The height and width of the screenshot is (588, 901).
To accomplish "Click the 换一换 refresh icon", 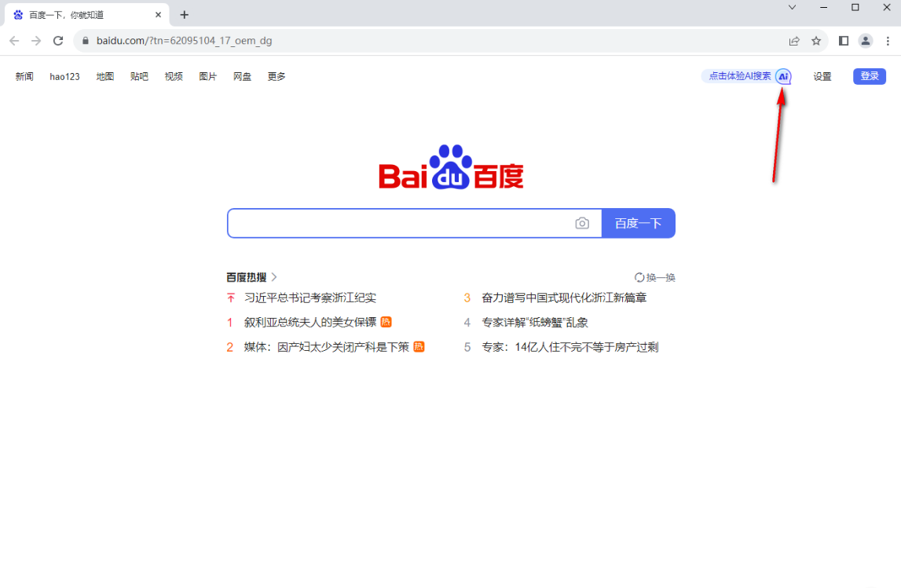I will coord(639,277).
